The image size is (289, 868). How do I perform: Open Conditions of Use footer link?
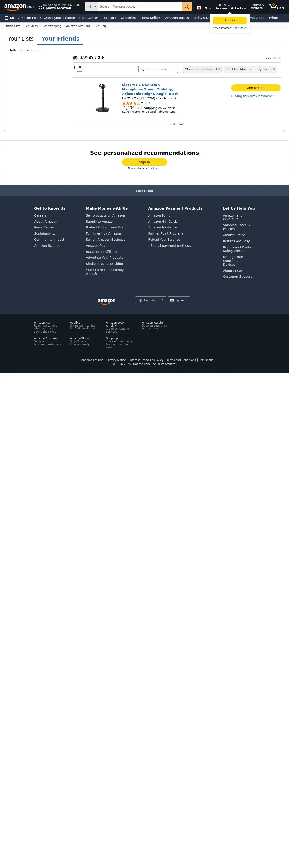[x=91, y=360]
